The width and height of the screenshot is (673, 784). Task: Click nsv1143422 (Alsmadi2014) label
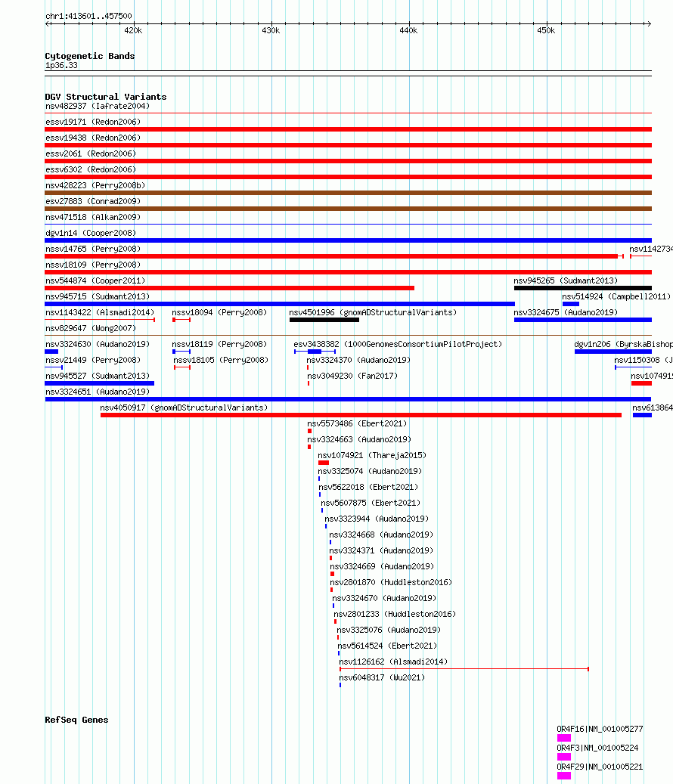(x=100, y=312)
